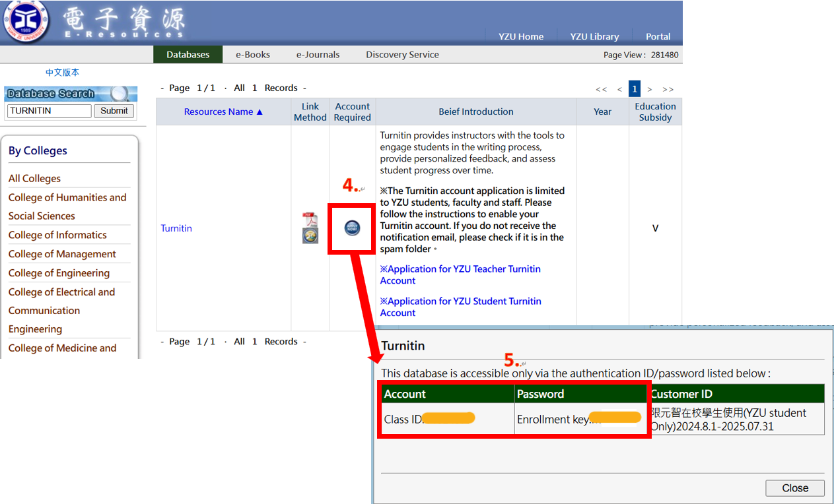Open Application for YZU Student Turnitin Account
This screenshot has height=504, width=834.
pos(460,307)
